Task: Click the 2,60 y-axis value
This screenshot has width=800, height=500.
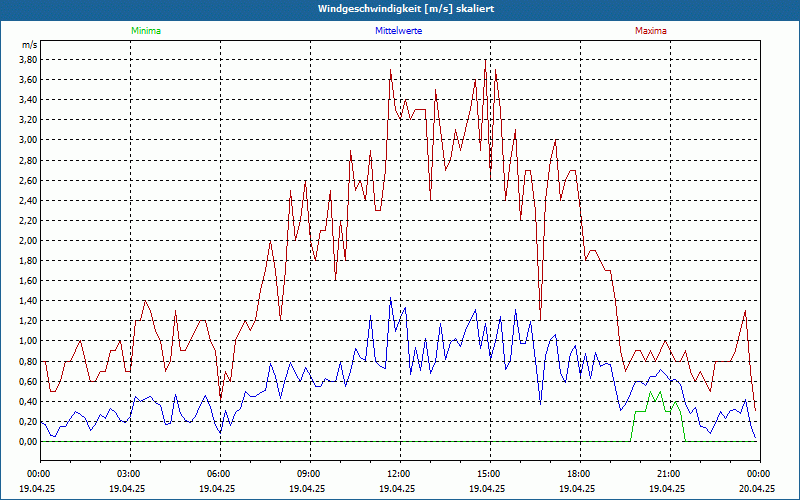Action: point(28,180)
